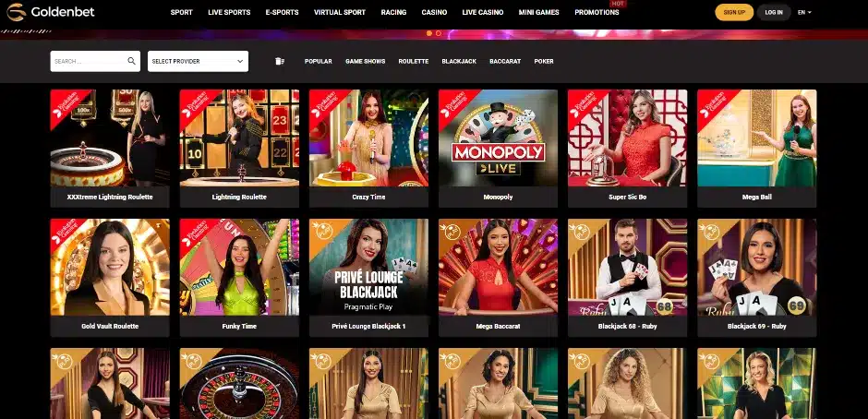Focus the game search field
Viewport: 868px width, 419px height.
(89, 61)
